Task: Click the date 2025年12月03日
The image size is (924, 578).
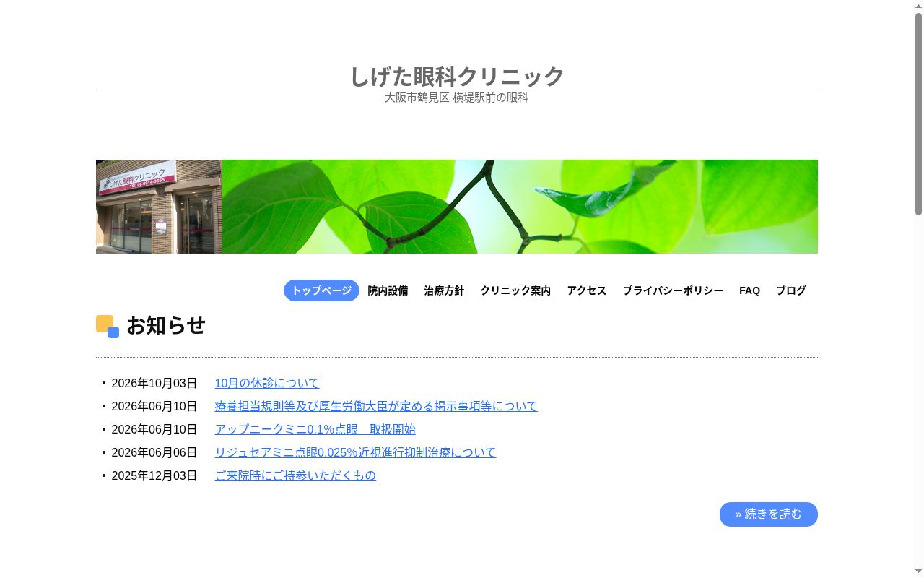Action: tap(154, 475)
